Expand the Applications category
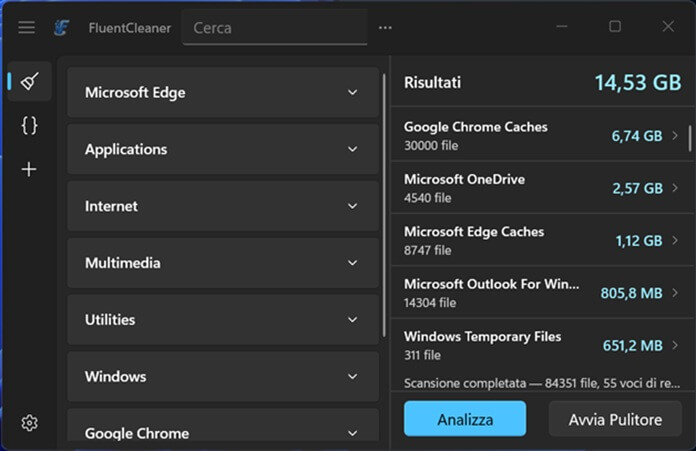Image resolution: width=696 pixels, height=451 pixels. pyautogui.click(x=223, y=149)
